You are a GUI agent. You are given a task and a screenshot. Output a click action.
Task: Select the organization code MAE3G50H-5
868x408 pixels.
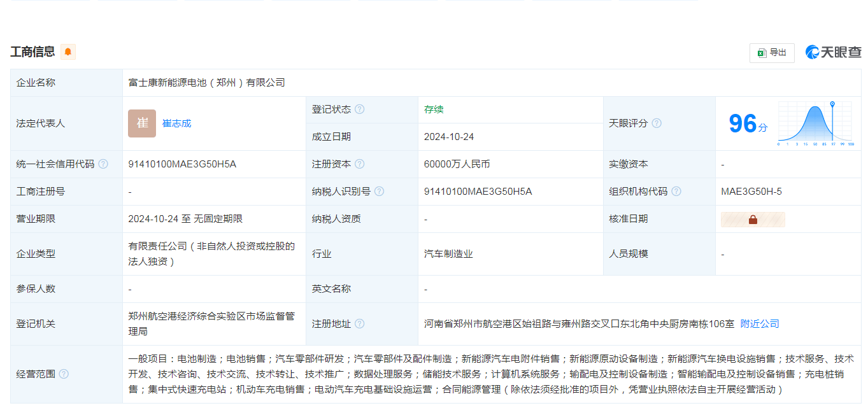coord(751,192)
